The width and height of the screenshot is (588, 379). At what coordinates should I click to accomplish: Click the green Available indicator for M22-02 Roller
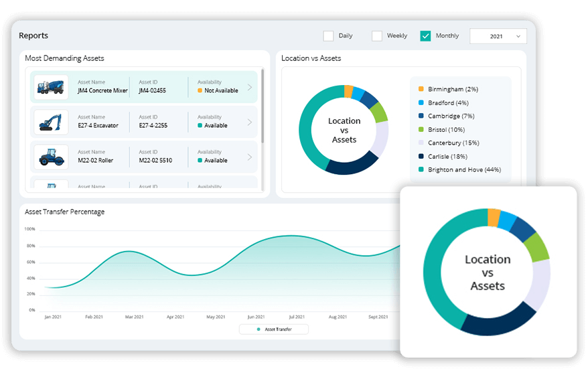[x=200, y=160]
